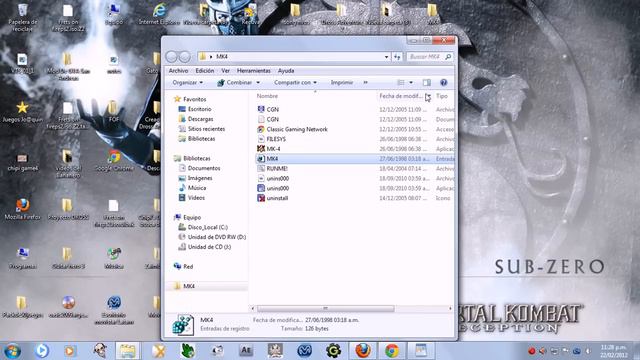Click the Windows Start button
Screen dimensions: 640x360
(12, 351)
